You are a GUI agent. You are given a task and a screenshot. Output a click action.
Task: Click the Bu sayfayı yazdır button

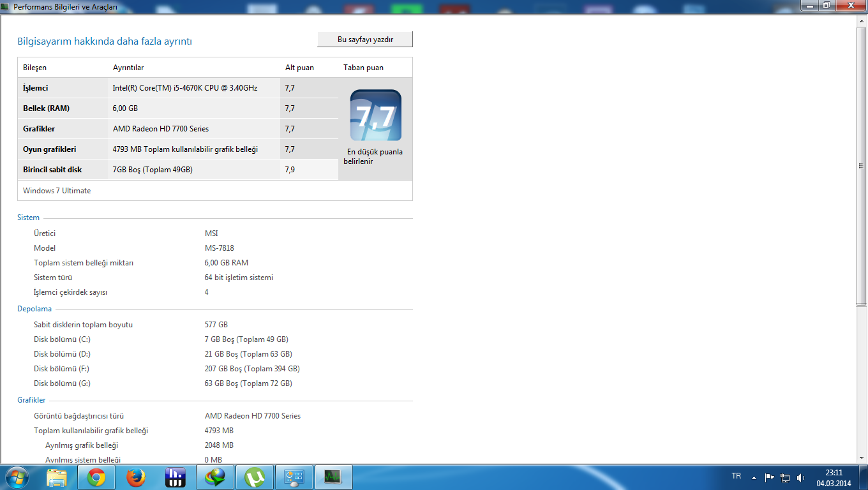tap(365, 40)
